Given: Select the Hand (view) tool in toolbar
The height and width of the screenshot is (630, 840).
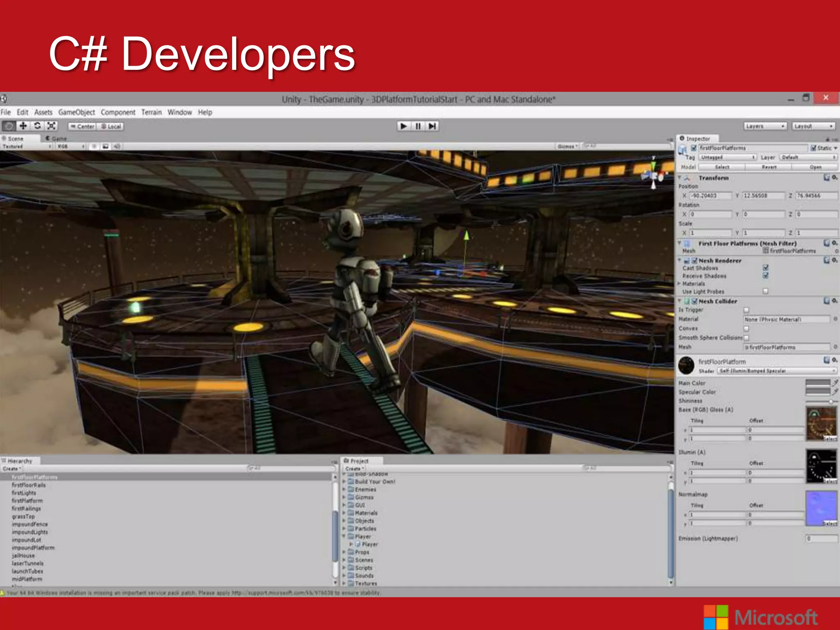Looking at the screenshot, I should 9,126.
